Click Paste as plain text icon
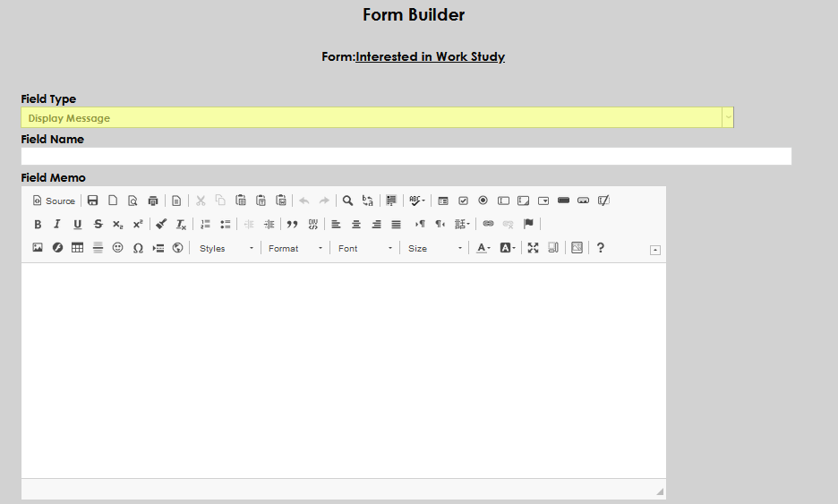 (x=261, y=201)
